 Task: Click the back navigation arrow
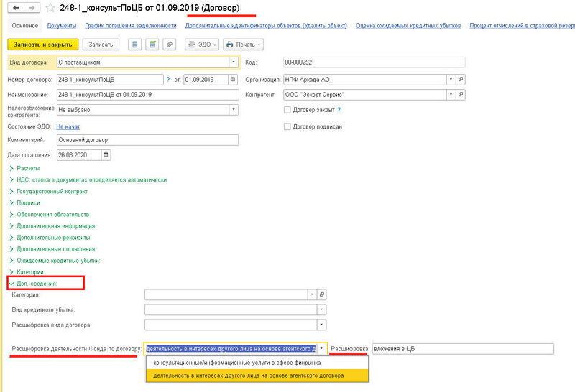pos(15,8)
